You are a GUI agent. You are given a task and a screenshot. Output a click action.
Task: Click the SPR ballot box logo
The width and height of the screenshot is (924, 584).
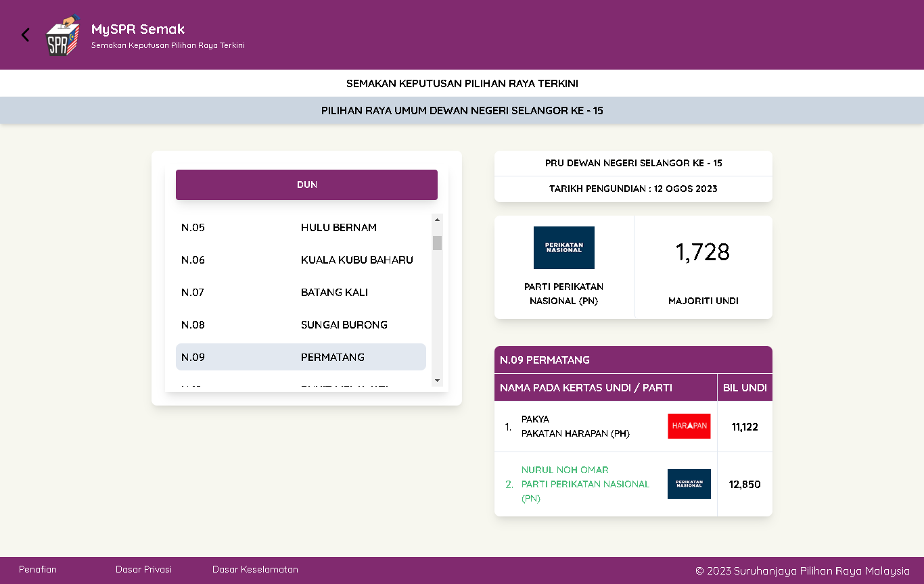point(62,35)
